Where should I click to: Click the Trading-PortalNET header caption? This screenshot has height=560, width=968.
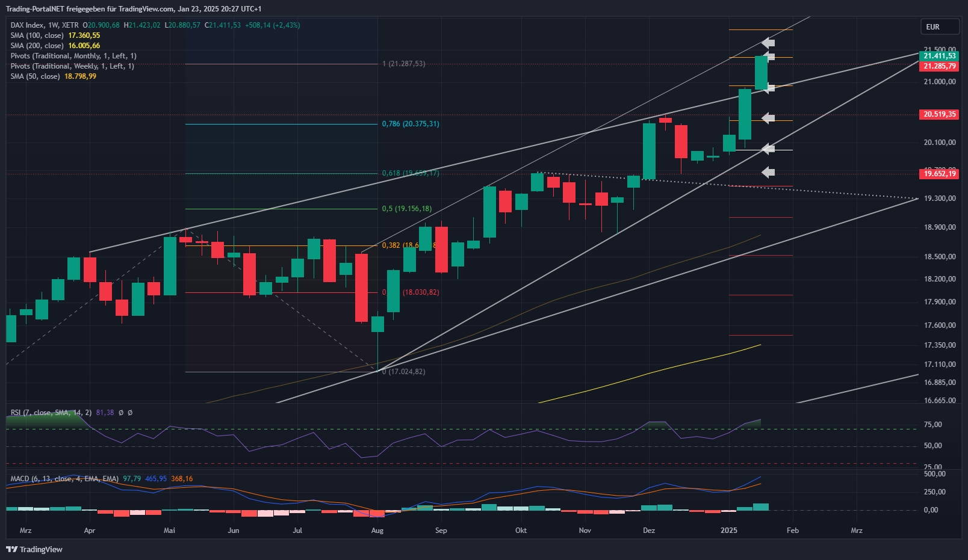pyautogui.click(x=134, y=9)
